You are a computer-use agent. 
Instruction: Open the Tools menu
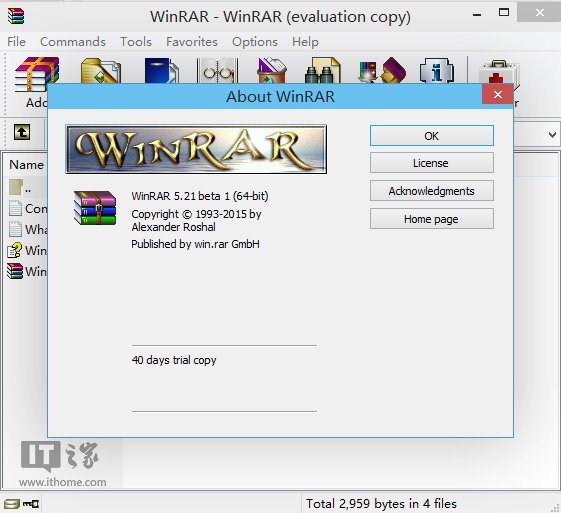136,41
